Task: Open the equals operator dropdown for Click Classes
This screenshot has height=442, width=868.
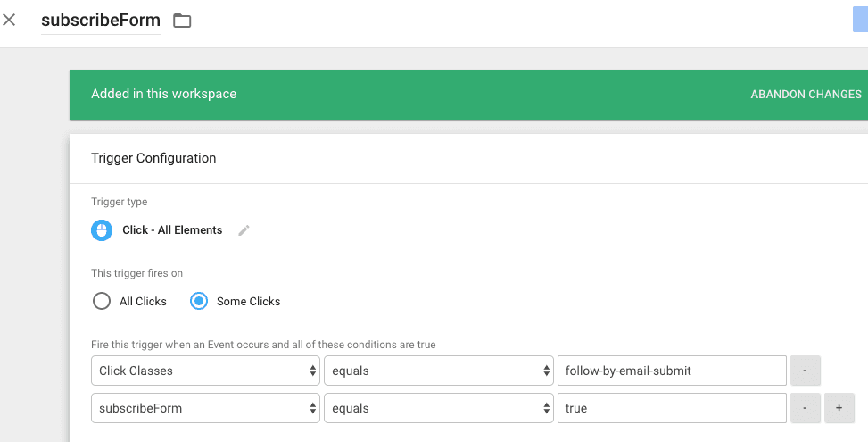Action: click(438, 371)
